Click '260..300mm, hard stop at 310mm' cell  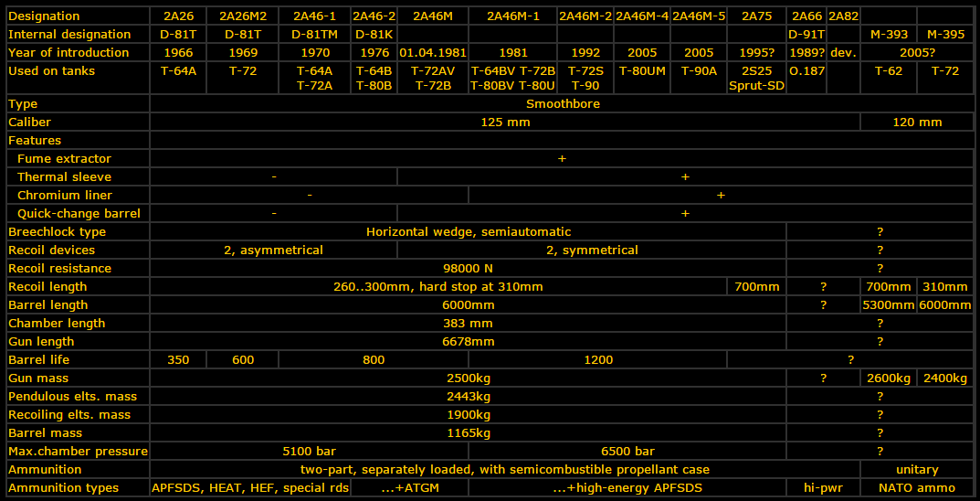[438, 286]
